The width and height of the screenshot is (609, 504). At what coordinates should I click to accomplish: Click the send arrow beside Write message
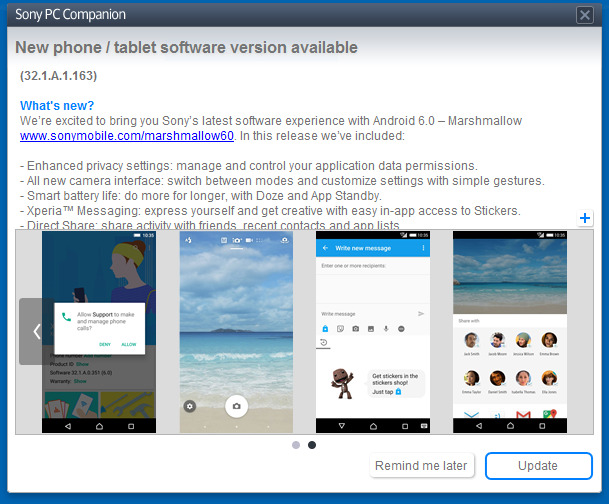pos(421,313)
